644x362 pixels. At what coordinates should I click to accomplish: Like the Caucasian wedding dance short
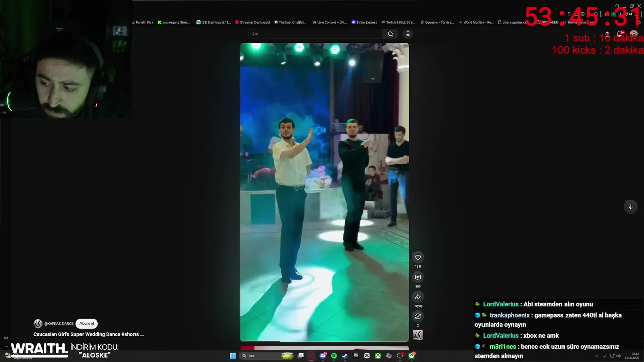tap(418, 257)
